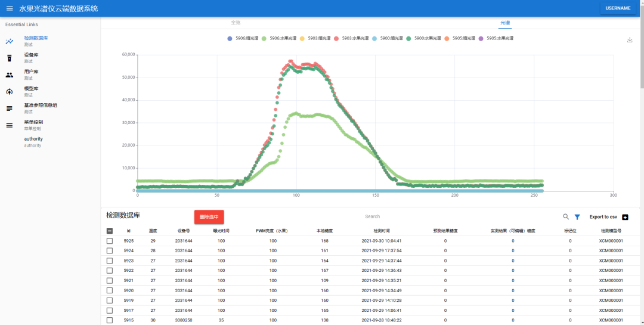The height and width of the screenshot is (325, 644).
Task: Toggle 5903:暗光谱 series in chart legend
Action: pyautogui.click(x=314, y=38)
